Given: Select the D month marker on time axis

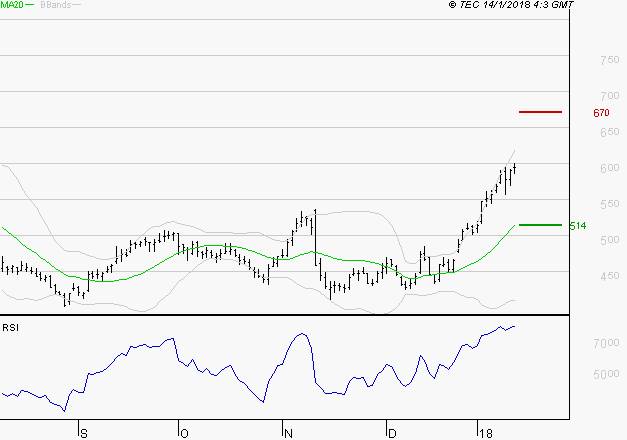Looking at the screenshot, I should tap(391, 433).
